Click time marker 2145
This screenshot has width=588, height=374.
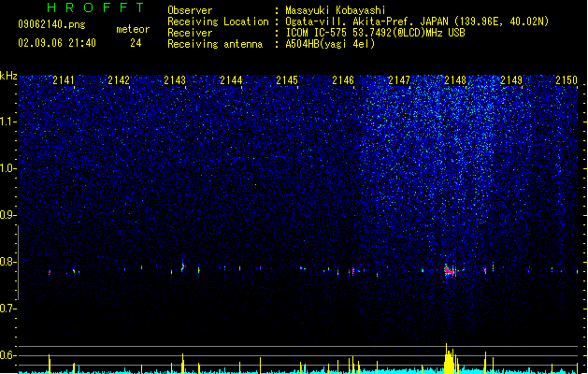pyautogui.click(x=287, y=80)
